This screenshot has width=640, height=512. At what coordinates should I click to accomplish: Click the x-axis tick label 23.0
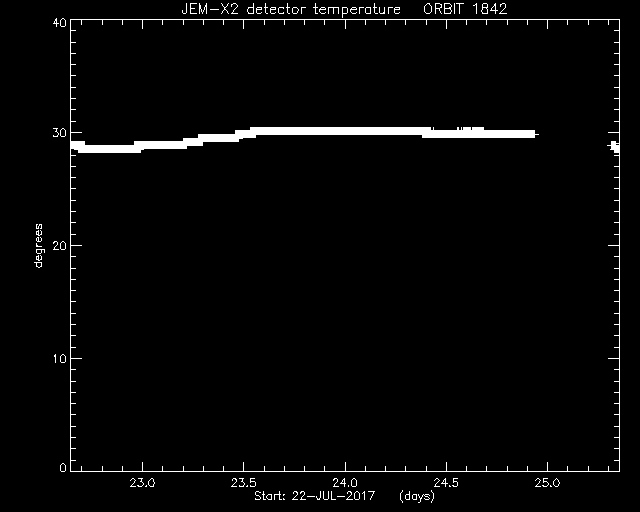point(142,483)
